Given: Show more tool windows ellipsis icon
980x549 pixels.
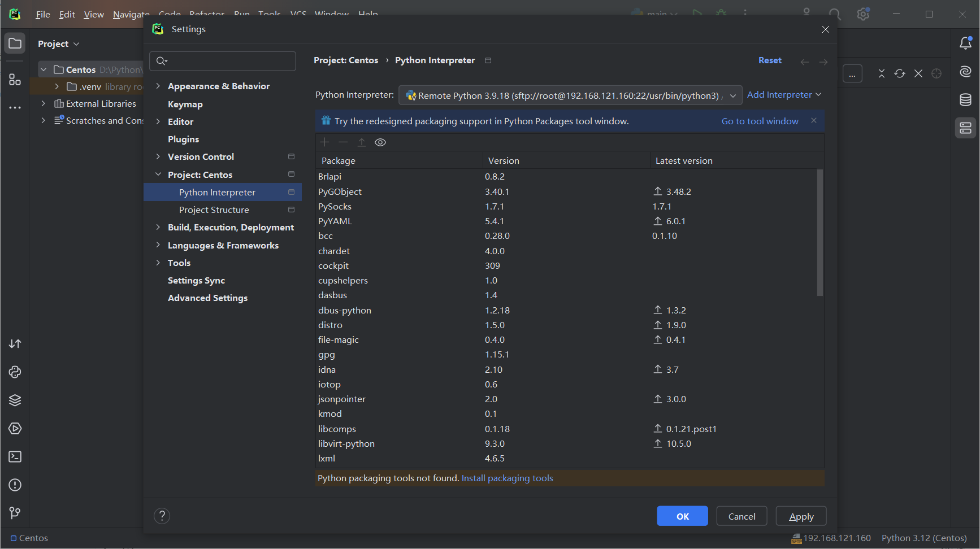Looking at the screenshot, I should click(x=15, y=107).
